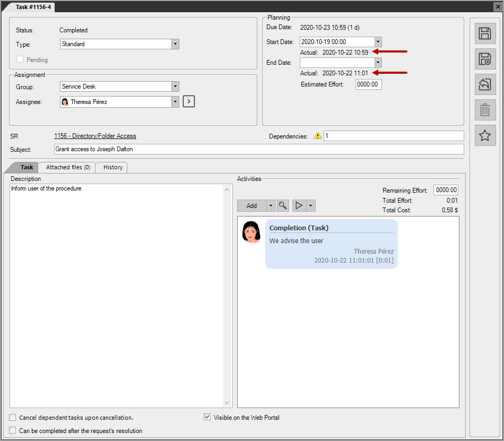
Task: Click the Save icon in right sidebar
Action: pyautogui.click(x=484, y=33)
